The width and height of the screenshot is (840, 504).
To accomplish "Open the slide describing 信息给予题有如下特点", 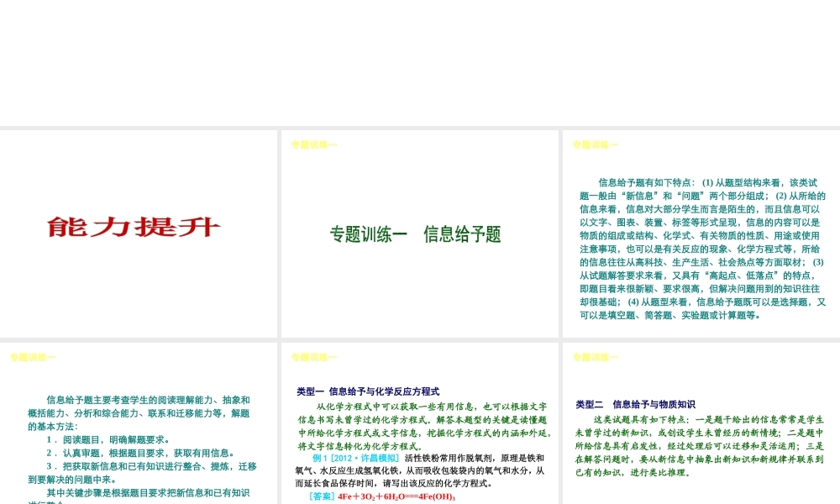I will pyautogui.click(x=701, y=234).
